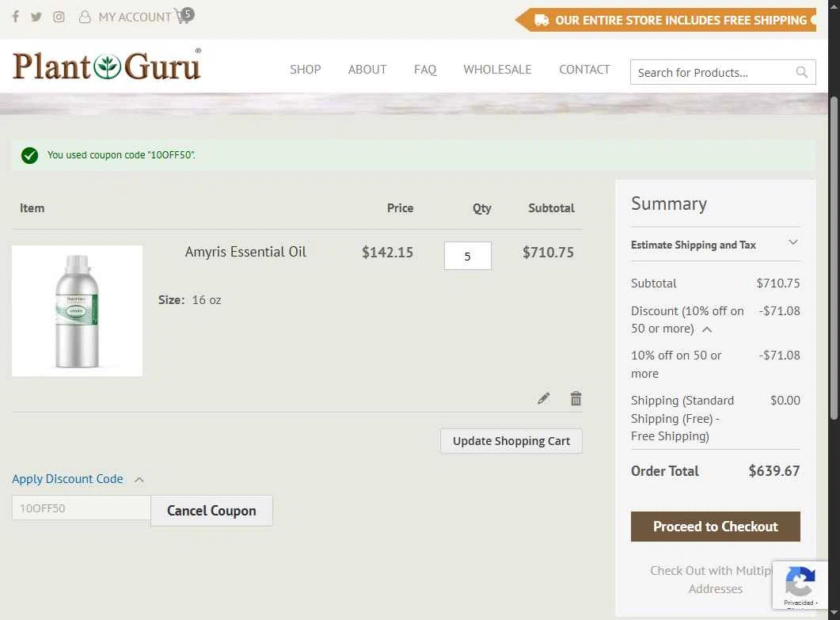
Task: Open the WHOLESALE menu item
Action: 497,69
